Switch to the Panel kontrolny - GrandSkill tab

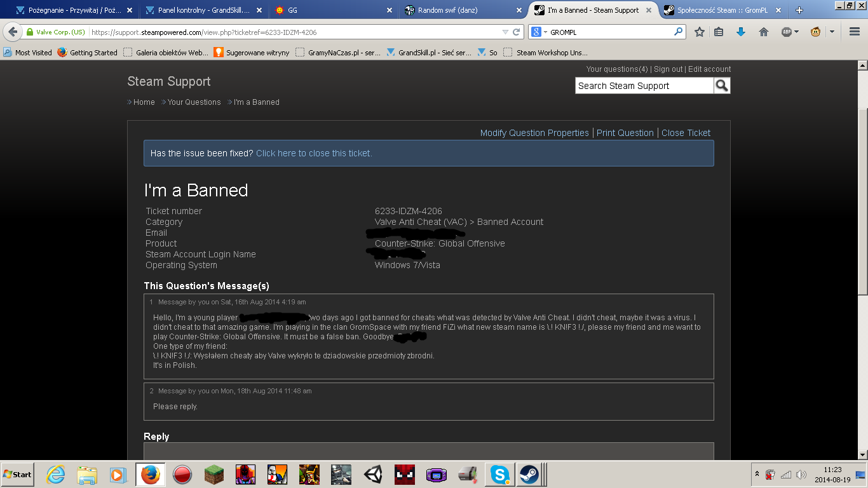[x=203, y=10]
